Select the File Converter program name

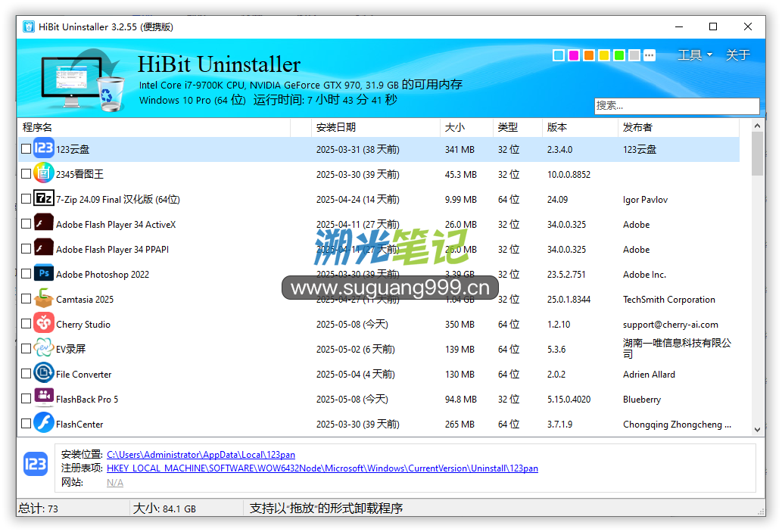84,375
